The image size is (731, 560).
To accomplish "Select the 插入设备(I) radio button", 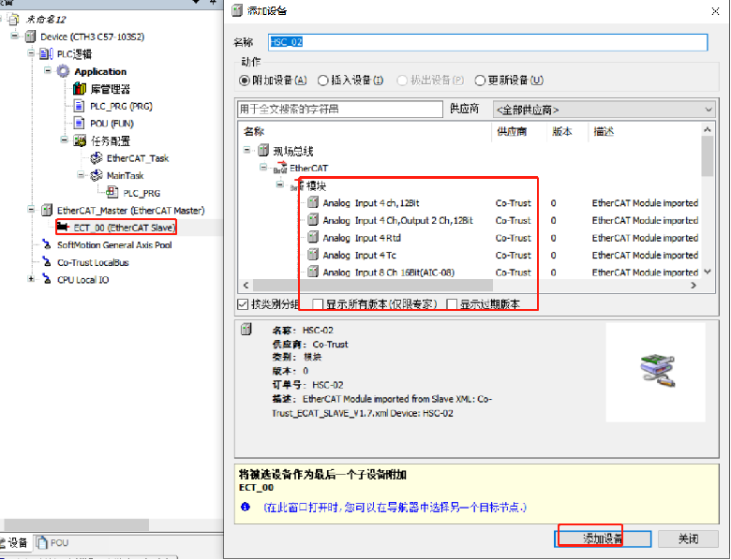I will tap(322, 81).
